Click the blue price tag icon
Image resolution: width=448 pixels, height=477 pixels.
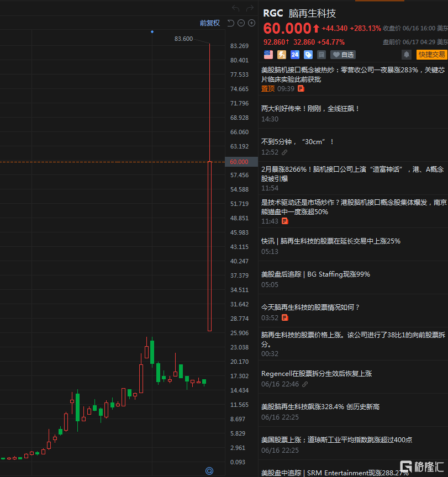click(308, 55)
